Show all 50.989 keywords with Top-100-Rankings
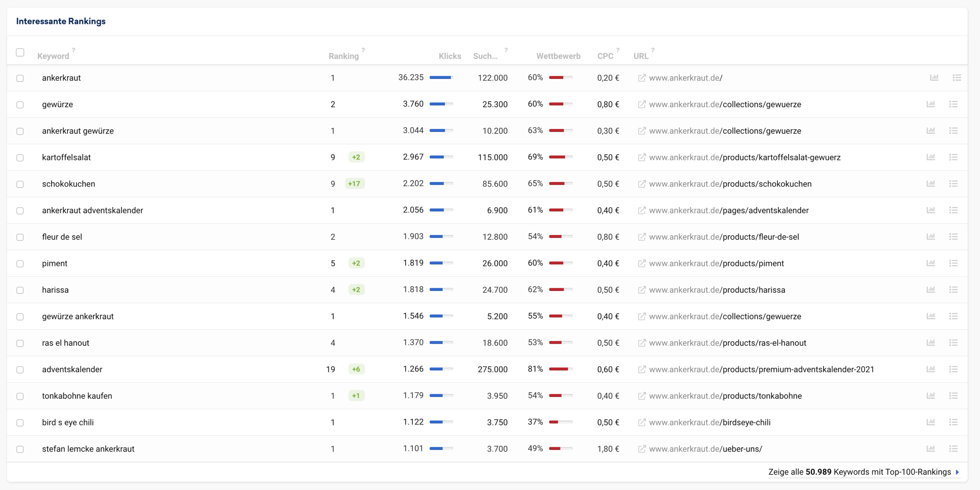This screenshot has height=490, width=980. click(864, 472)
